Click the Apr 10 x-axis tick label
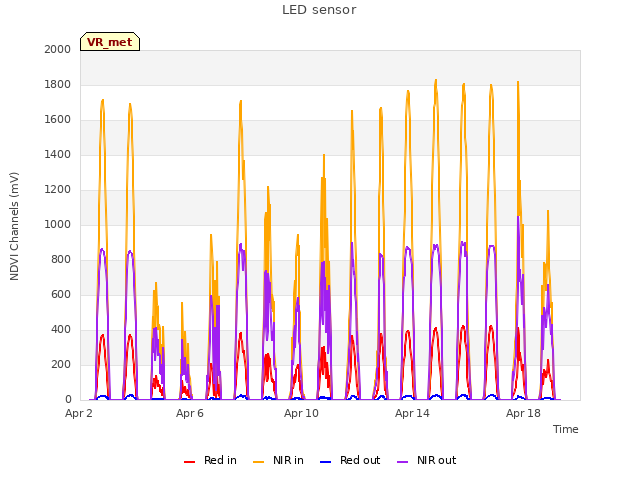 pos(301,413)
